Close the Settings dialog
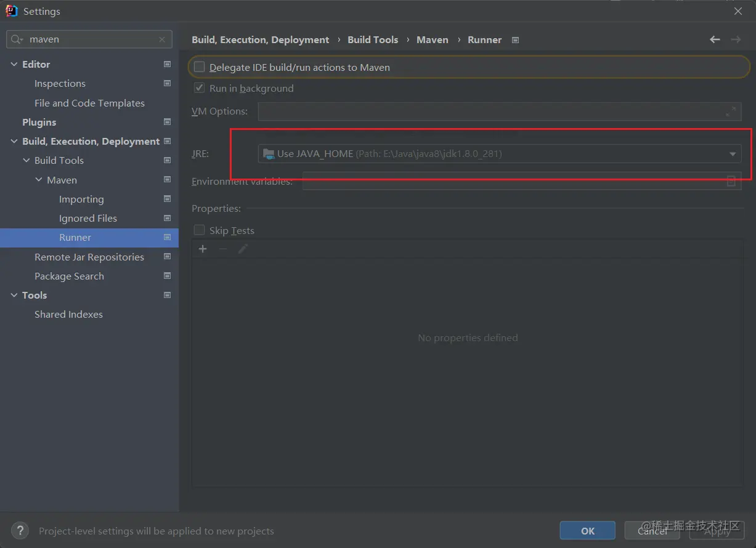756x548 pixels. [738, 11]
